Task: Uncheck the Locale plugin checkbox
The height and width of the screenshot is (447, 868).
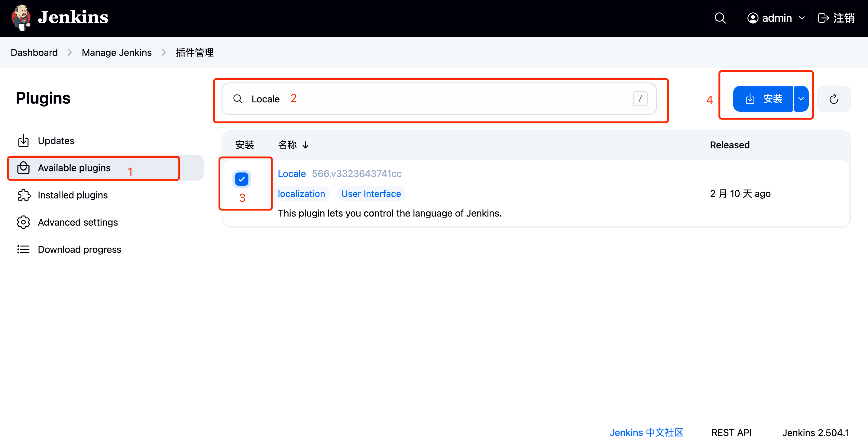Action: (x=241, y=179)
